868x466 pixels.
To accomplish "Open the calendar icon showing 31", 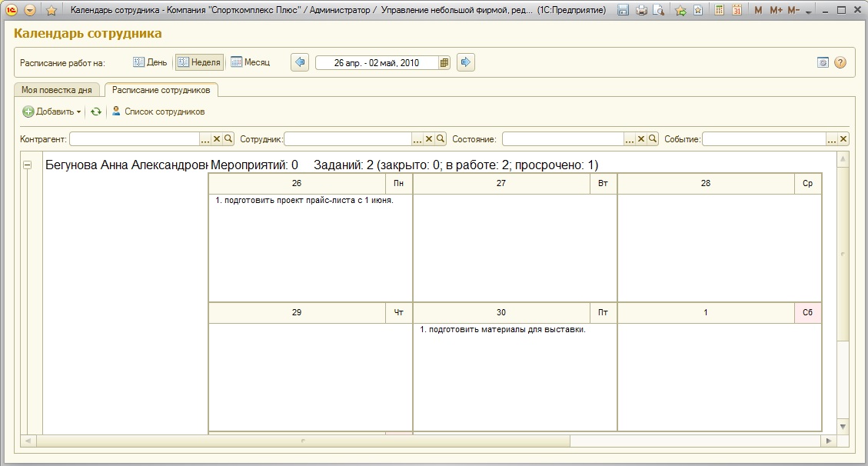I will (x=737, y=10).
